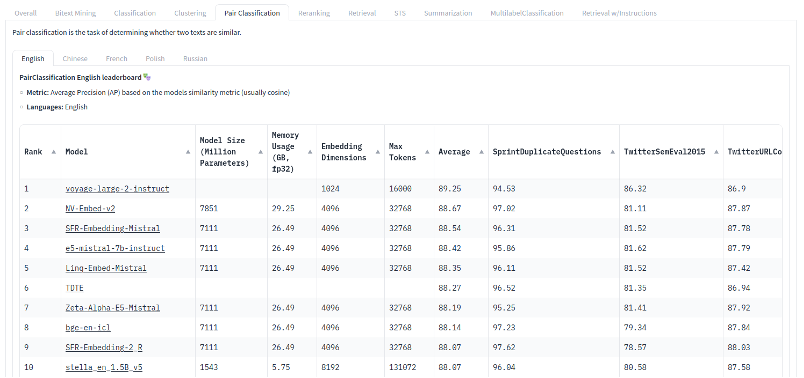Open the Clustering tab
Viewport: 804px width, 378px height.
pyautogui.click(x=190, y=13)
